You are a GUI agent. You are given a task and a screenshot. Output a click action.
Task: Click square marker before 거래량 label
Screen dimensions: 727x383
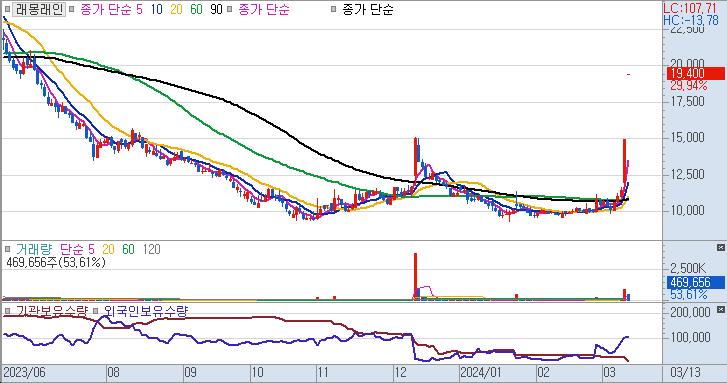(x=7, y=249)
